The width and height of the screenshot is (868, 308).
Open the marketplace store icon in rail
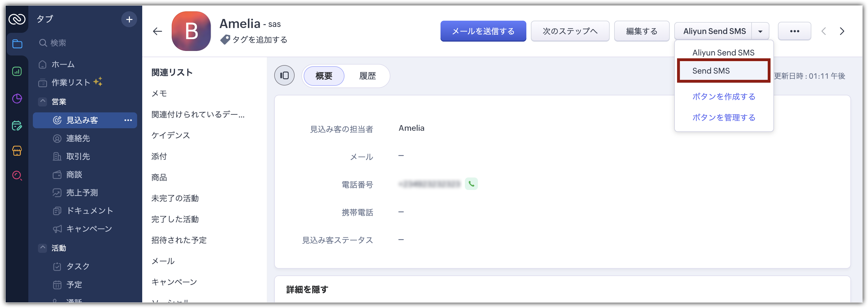17,151
